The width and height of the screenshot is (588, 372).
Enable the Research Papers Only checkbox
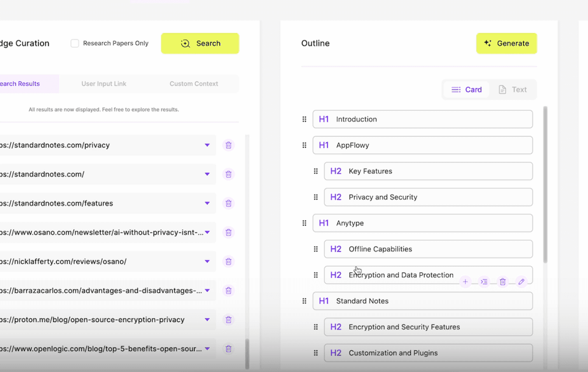pos(75,43)
